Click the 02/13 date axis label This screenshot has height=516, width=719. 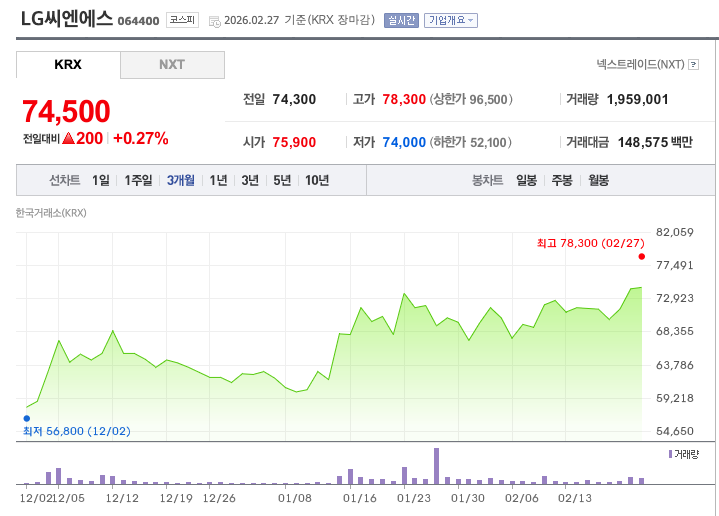575,498
